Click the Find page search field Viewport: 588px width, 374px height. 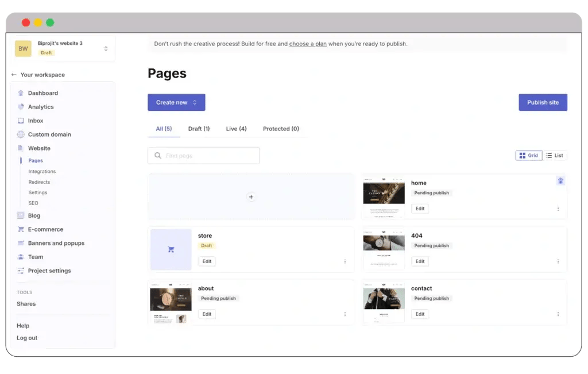203,155
